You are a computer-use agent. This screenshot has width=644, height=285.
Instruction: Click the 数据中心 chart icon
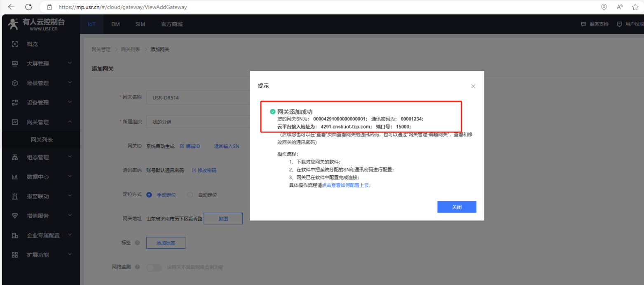click(15, 177)
